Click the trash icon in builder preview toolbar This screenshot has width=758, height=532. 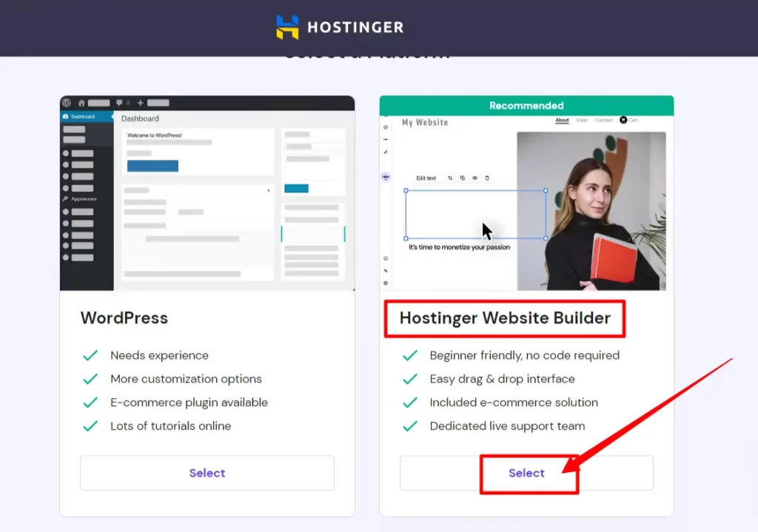(487, 178)
